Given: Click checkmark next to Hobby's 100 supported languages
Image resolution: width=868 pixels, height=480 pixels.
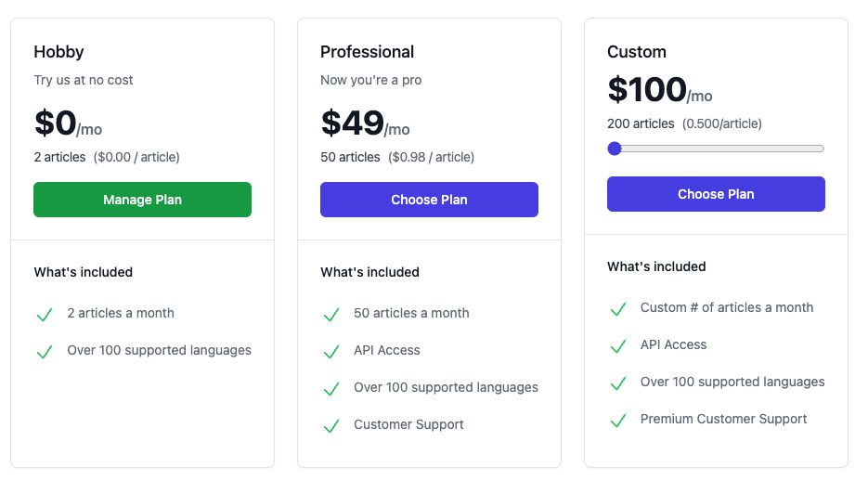Looking at the screenshot, I should click(x=44, y=352).
